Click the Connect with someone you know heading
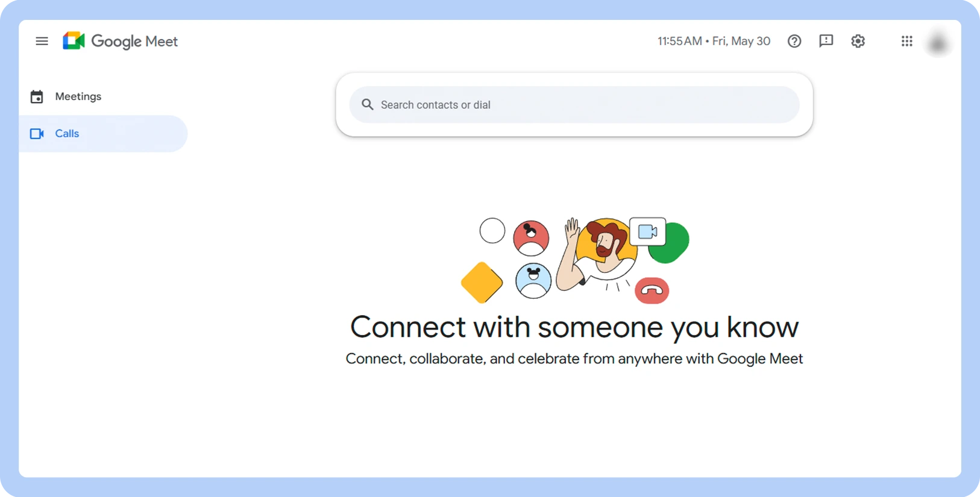980x497 pixels. [574, 327]
